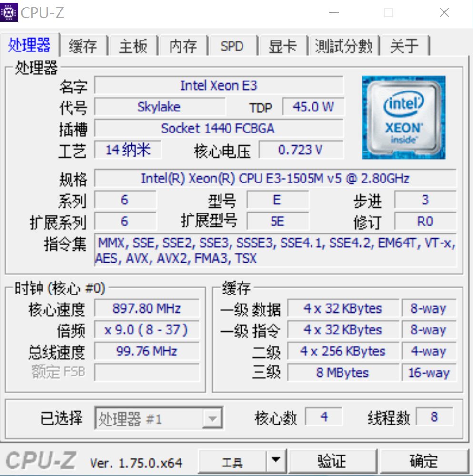Click the 三级 cache 8 MBytes value
Viewport: 473px width, 476px height.
tap(343, 373)
